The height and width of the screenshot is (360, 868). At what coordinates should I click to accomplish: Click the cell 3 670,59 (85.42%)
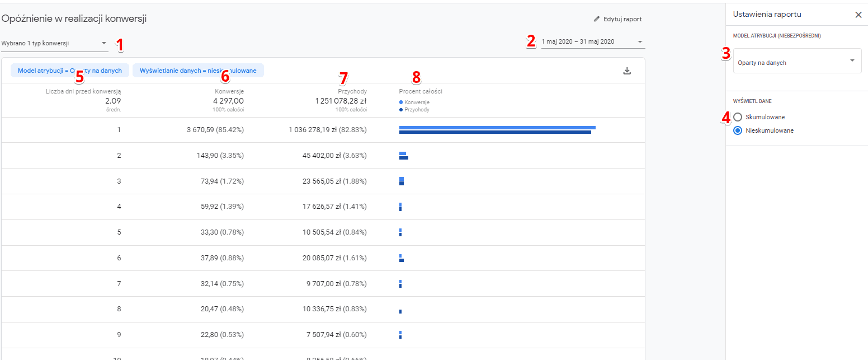(215, 130)
